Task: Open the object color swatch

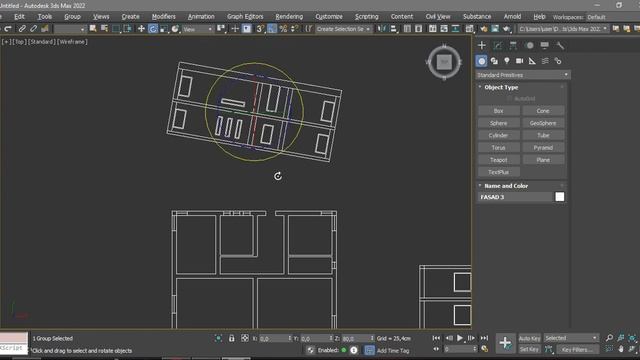Action: click(x=560, y=197)
